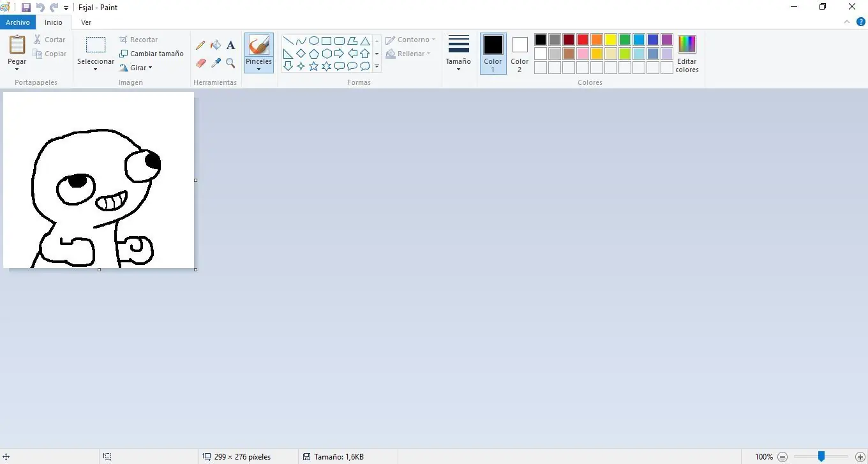The height and width of the screenshot is (464, 868).
Task: Click the Undo arrow in title bar
Action: click(40, 8)
